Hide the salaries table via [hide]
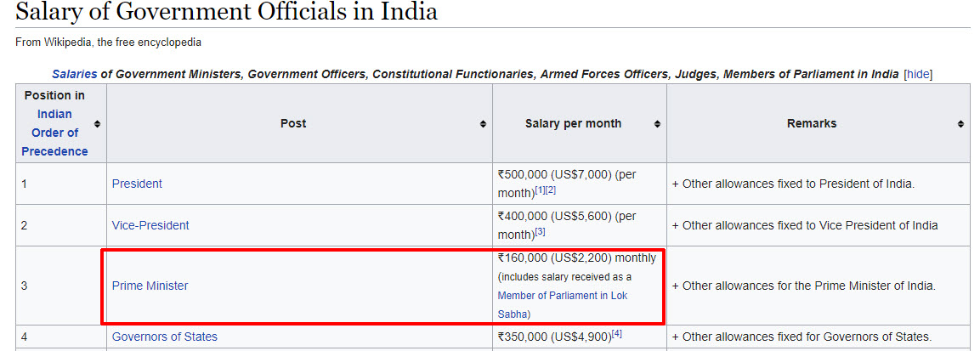Screen dimensions: 980x351 click(918, 74)
